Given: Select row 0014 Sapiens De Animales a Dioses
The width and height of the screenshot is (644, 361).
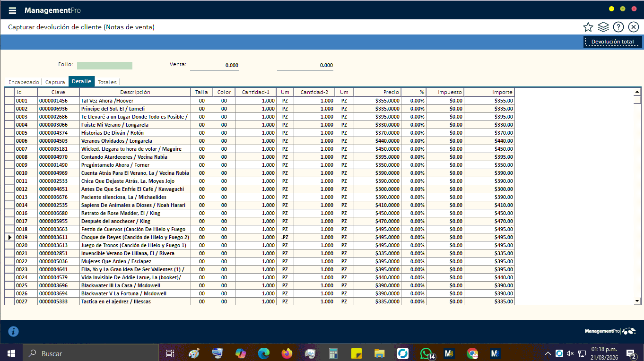Looking at the screenshot, I should click(133, 205).
